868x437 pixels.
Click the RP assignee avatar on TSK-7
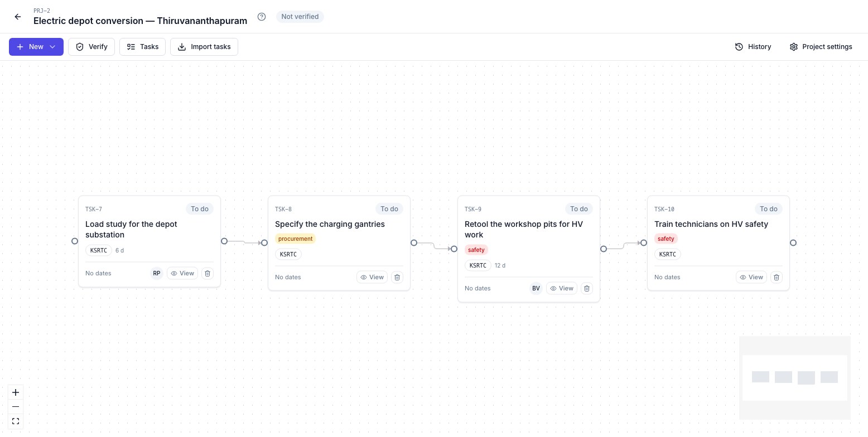click(157, 273)
